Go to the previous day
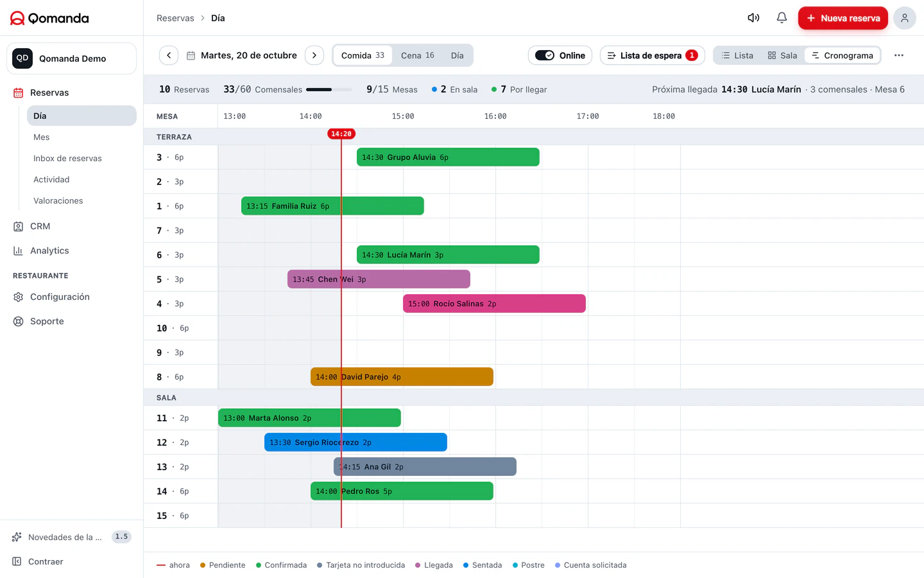 coord(169,55)
